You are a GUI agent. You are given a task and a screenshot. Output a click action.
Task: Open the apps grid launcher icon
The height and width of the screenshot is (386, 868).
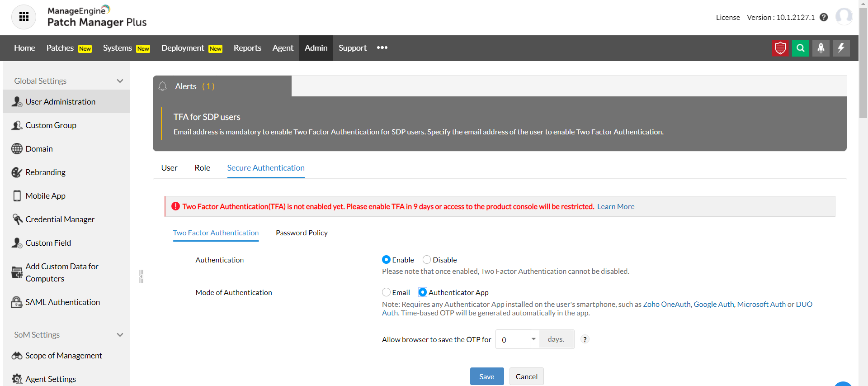[24, 17]
